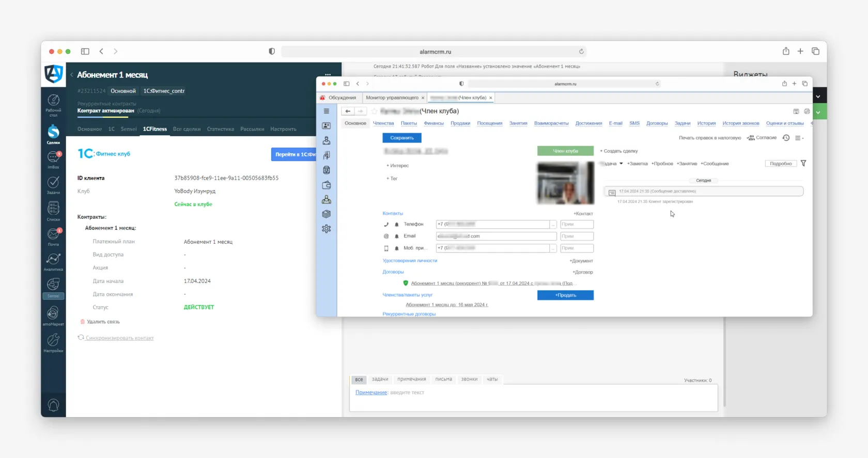This screenshot has width=868, height=458.
Task: Click +Контакт link in Контакты section
Action: click(583, 214)
